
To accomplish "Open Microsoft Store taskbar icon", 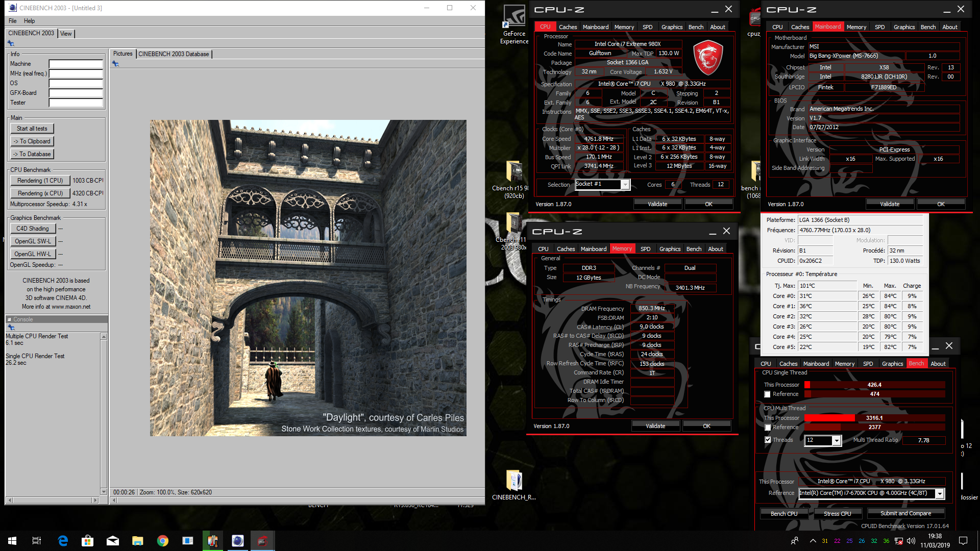I will point(88,541).
